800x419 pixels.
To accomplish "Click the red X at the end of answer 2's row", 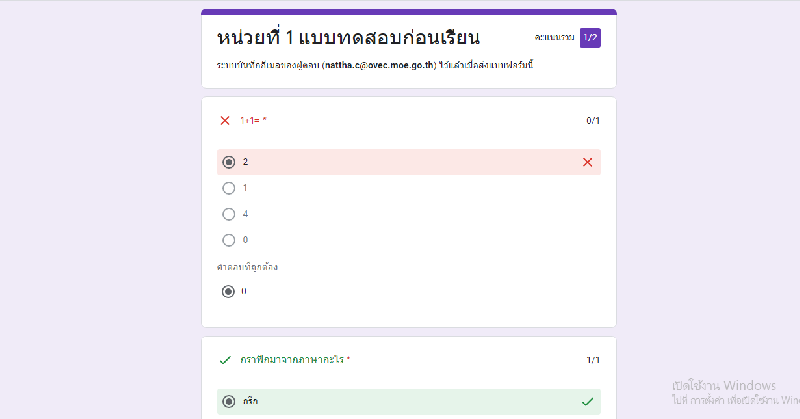I will [x=587, y=162].
